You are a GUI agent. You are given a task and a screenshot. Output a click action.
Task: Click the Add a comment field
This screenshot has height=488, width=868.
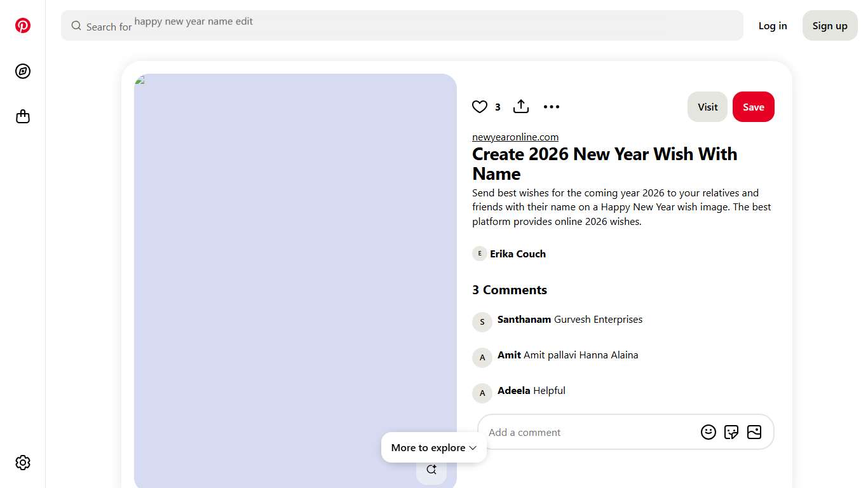[572, 432]
